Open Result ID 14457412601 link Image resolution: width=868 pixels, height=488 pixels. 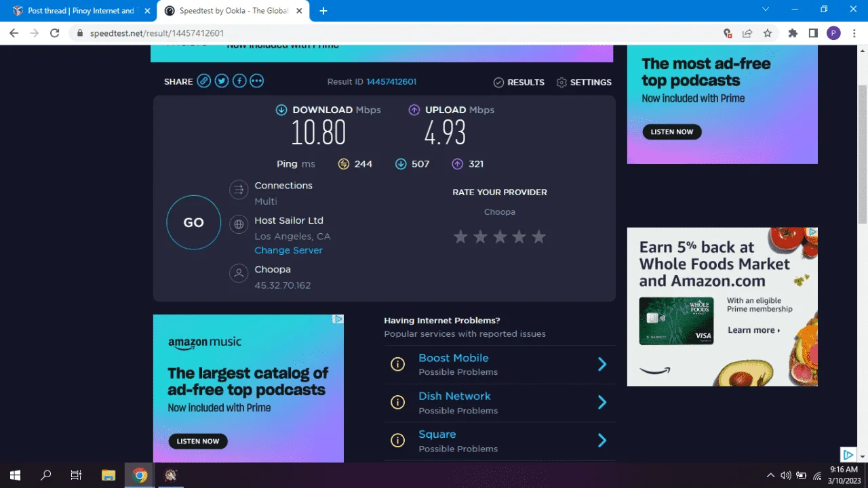pyautogui.click(x=391, y=82)
